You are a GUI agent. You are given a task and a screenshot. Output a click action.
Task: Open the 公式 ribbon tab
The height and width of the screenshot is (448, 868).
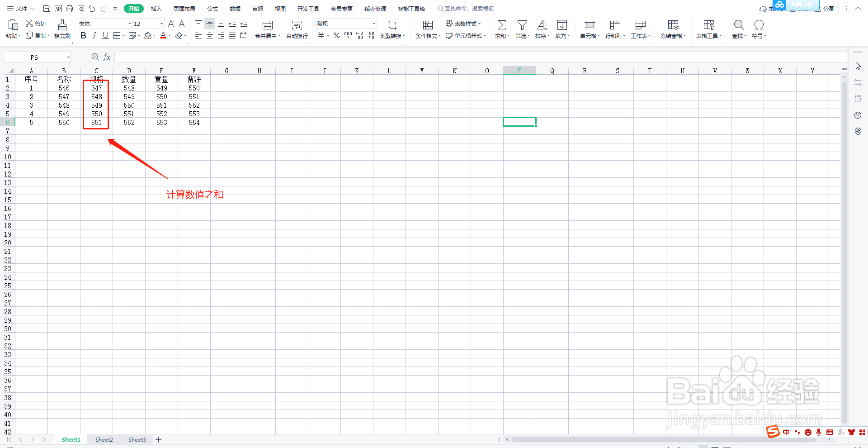pos(212,9)
